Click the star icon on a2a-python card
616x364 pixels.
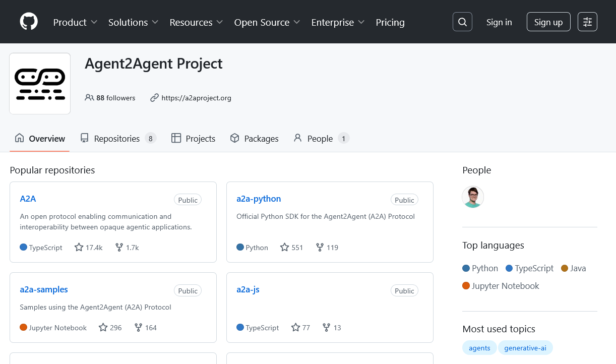point(284,248)
